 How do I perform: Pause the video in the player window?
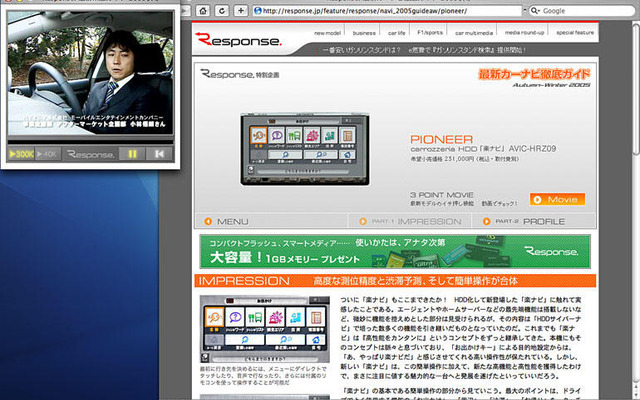(132, 154)
